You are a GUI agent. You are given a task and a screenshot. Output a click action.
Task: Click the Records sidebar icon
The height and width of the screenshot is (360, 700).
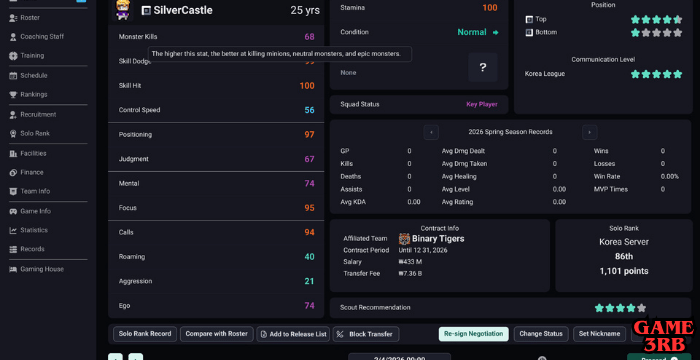point(13,249)
